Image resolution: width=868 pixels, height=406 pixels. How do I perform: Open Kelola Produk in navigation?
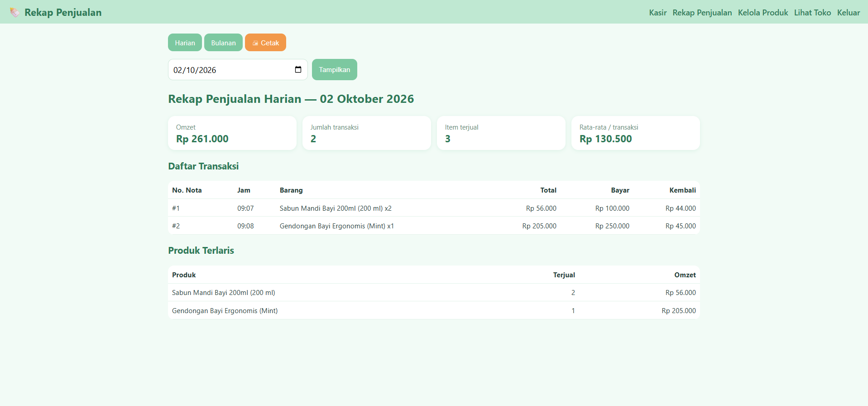click(x=763, y=13)
